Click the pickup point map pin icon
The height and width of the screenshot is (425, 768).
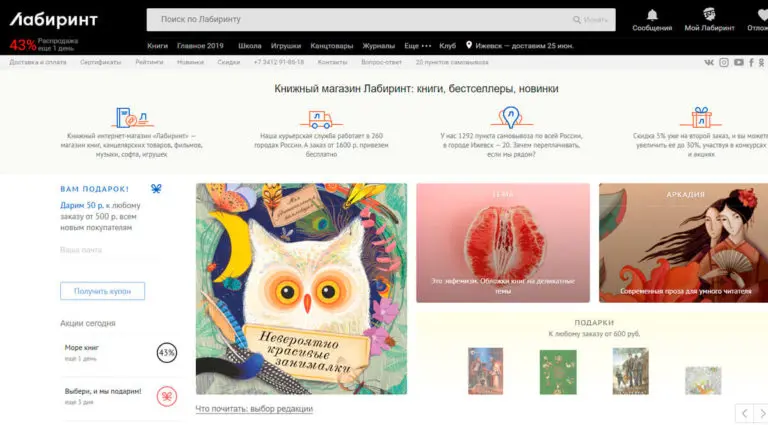click(511, 117)
